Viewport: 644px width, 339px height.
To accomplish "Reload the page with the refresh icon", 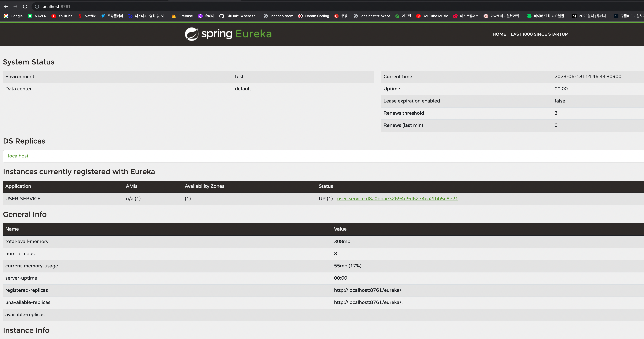I will 25,7.
